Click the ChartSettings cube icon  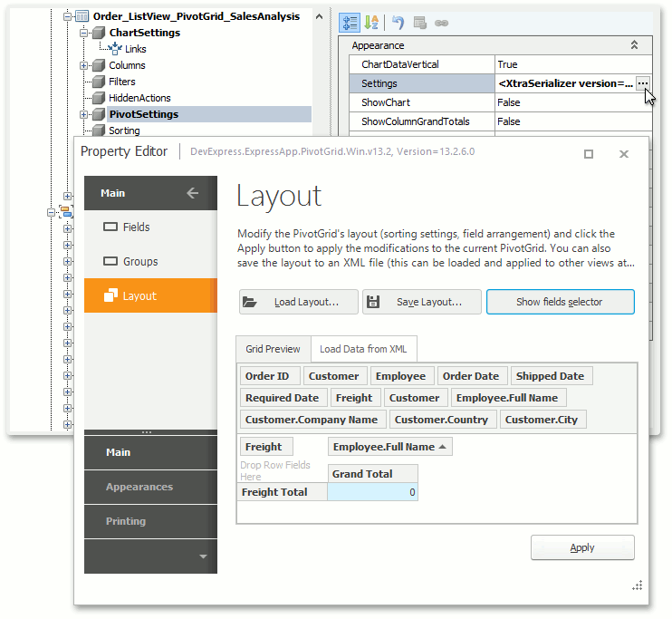coord(99,33)
